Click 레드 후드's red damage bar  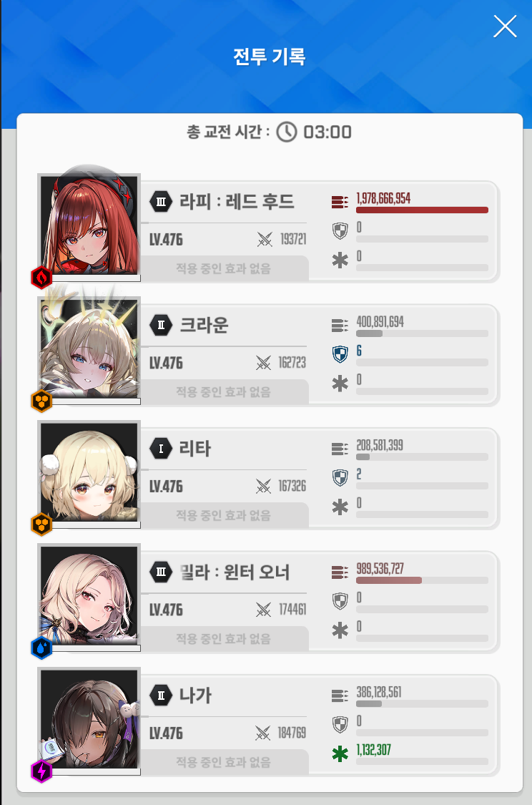(x=422, y=210)
